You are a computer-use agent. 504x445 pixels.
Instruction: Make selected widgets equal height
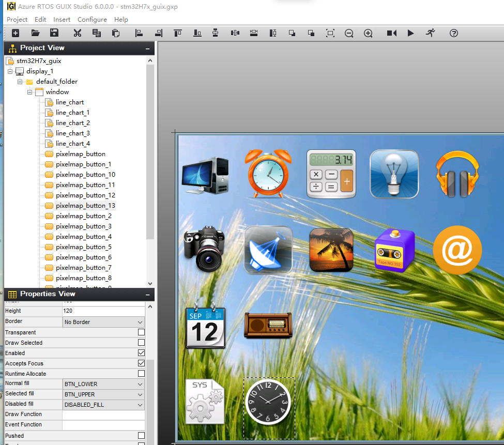273,33
